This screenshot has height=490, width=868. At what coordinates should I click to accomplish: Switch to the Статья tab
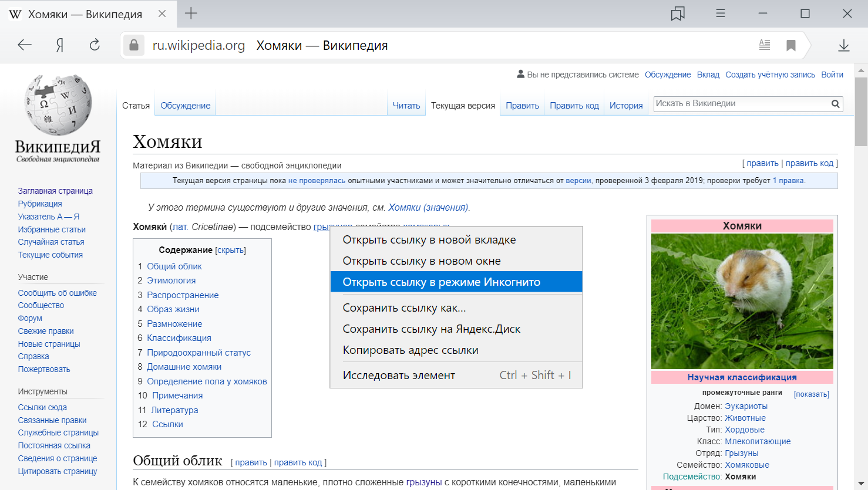pyautogui.click(x=136, y=106)
